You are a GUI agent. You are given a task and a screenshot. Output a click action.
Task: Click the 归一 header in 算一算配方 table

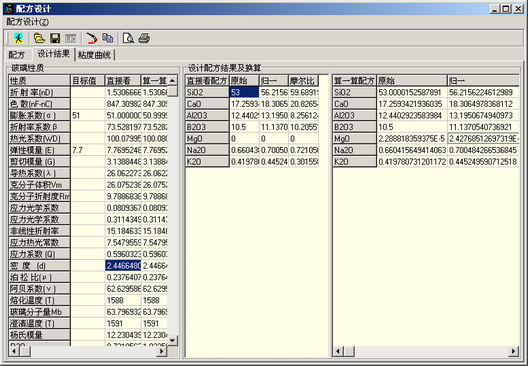[x=483, y=80]
